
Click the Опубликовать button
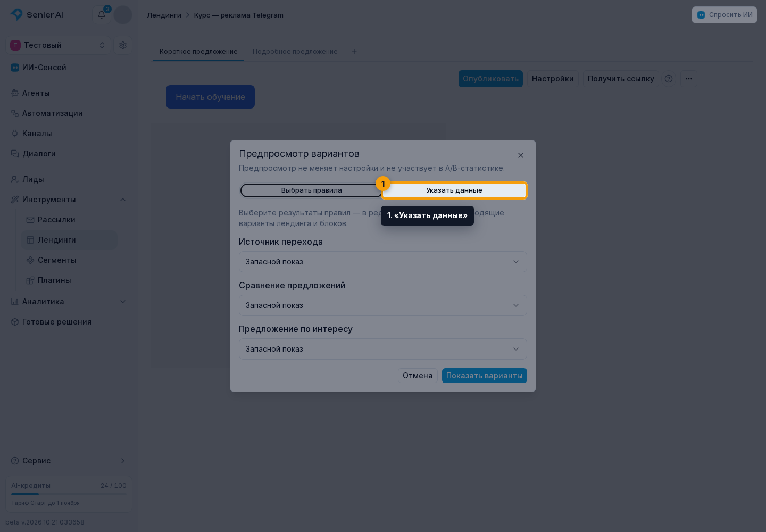490,79
